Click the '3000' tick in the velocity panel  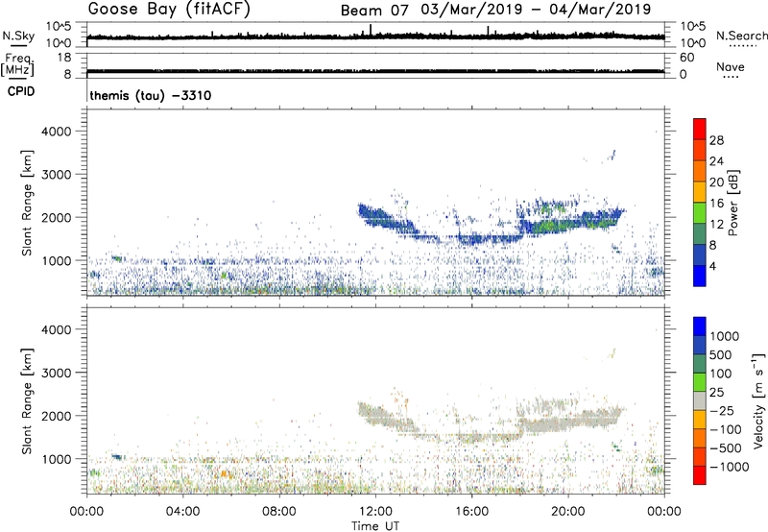[x=56, y=373]
